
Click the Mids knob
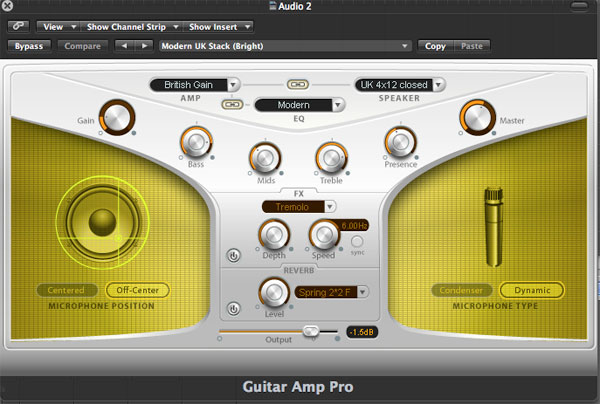[x=265, y=158]
